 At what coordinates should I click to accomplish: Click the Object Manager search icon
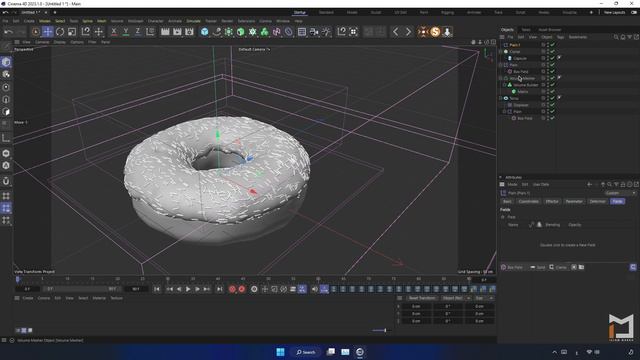pos(616,37)
